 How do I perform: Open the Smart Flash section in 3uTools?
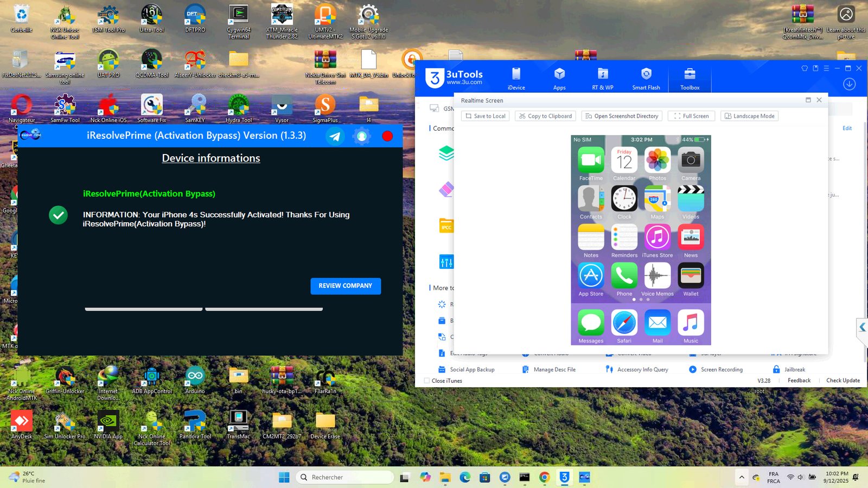pyautogui.click(x=646, y=79)
